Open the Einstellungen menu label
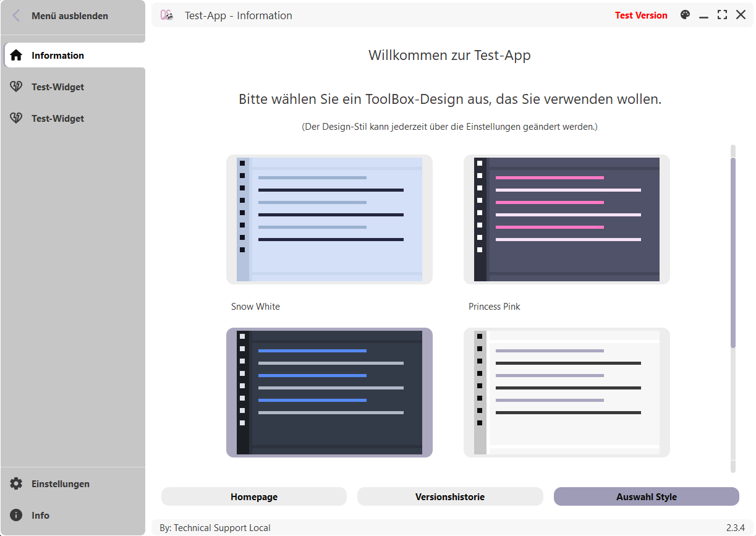 (61, 484)
